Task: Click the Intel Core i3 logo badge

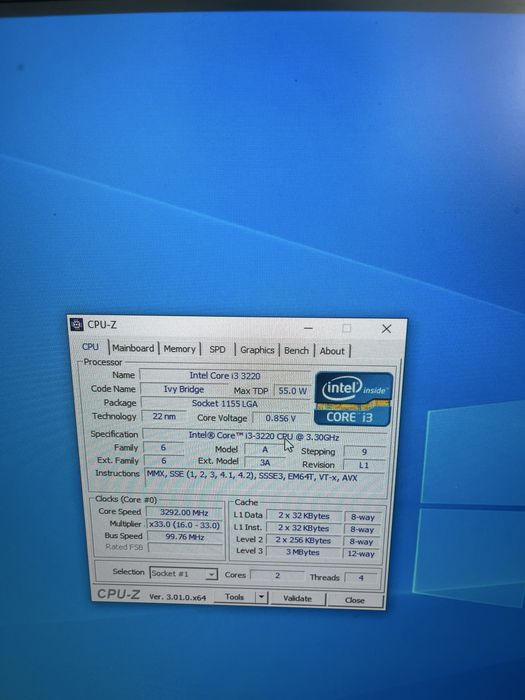Action: (x=354, y=398)
